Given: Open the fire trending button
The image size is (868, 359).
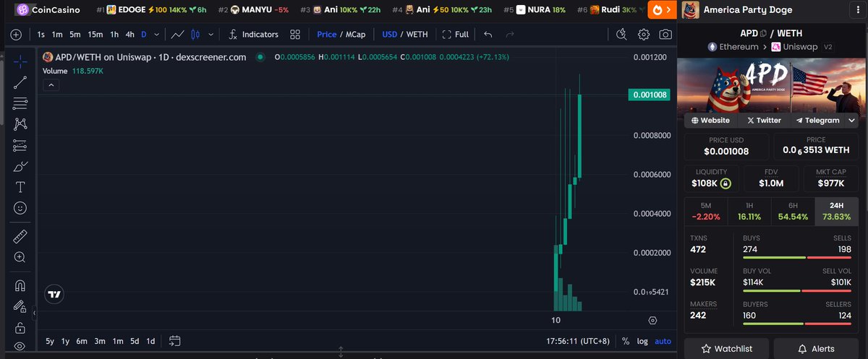Looking at the screenshot, I should 658,9.
